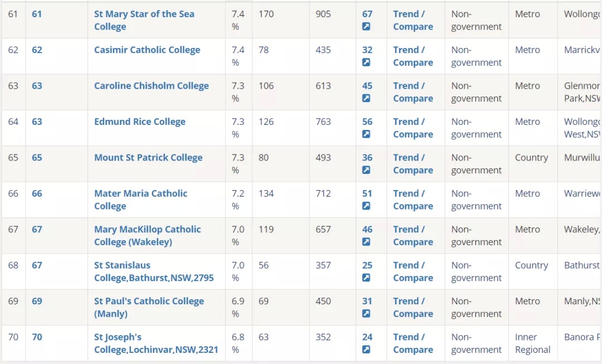View Trend / Compare for Mater Maria
This screenshot has width=602, height=364.
[413, 200]
